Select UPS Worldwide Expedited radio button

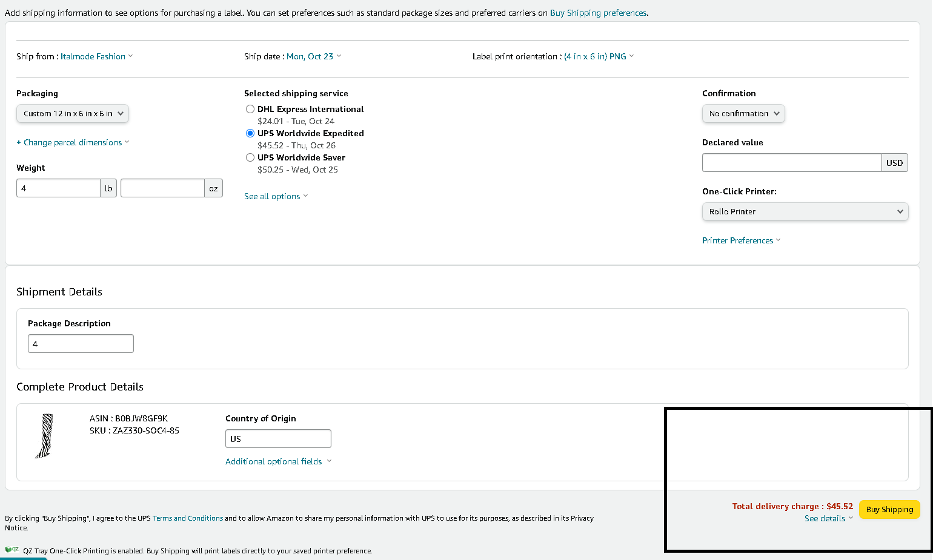250,133
